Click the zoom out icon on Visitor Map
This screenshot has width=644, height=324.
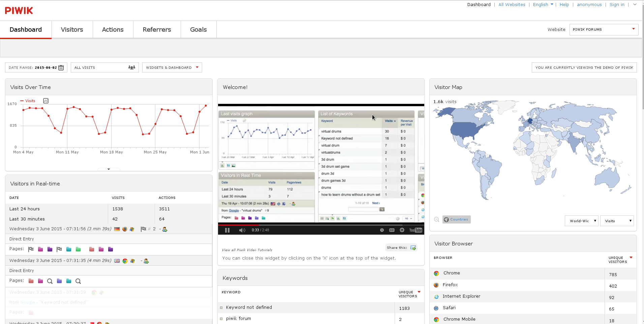click(437, 219)
